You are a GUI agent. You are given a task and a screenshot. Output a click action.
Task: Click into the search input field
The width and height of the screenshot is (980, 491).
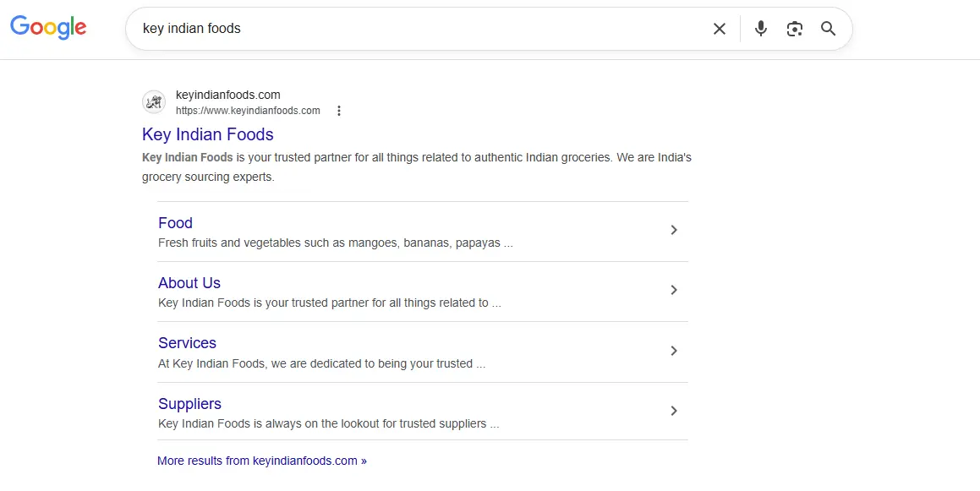click(423, 29)
